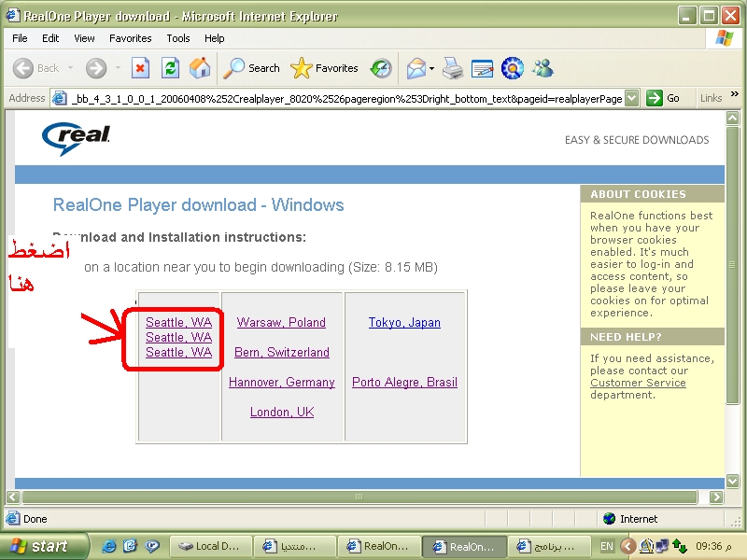The width and height of the screenshot is (747, 560).
Task: Go to the Home page icon
Action: (x=200, y=68)
